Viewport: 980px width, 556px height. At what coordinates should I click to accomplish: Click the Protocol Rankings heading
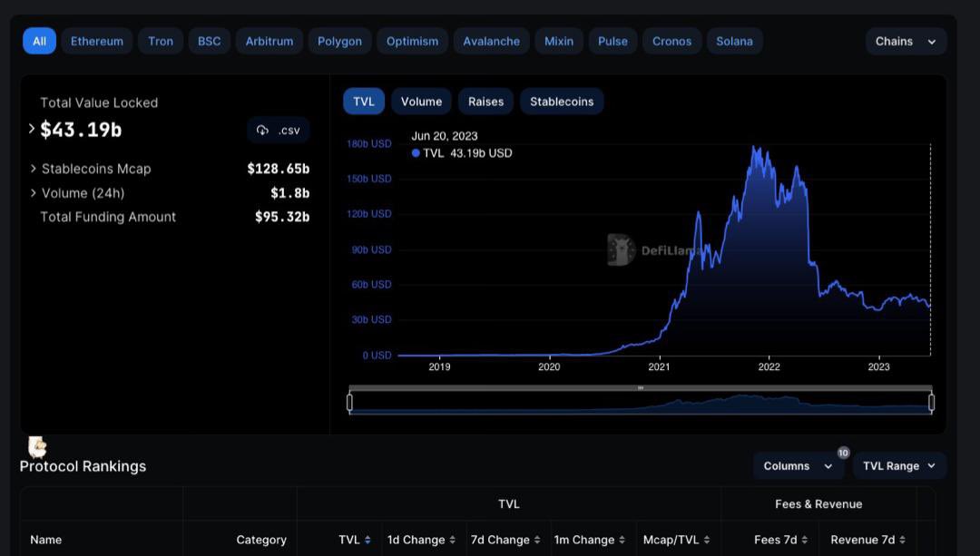click(83, 466)
